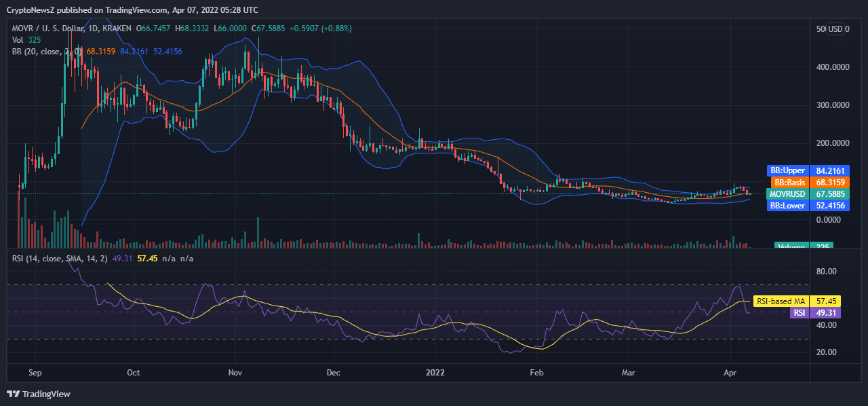
Task: Select the 2022 label on the time axis
Action: pos(435,373)
